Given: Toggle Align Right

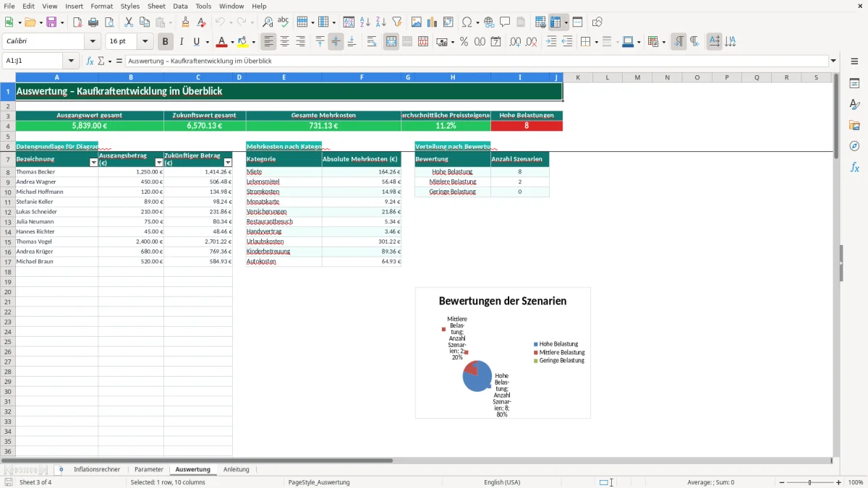Looking at the screenshot, I should [300, 42].
